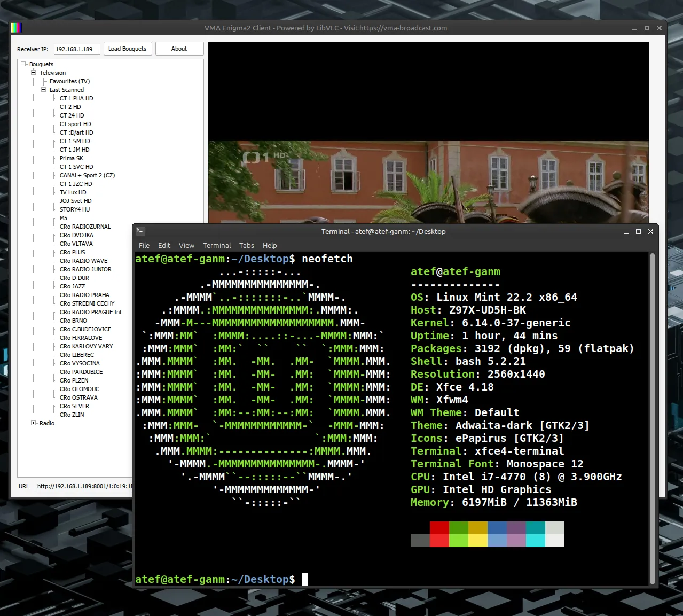Click the Receiver IP input field
The height and width of the screenshot is (616, 683).
pyautogui.click(x=77, y=49)
